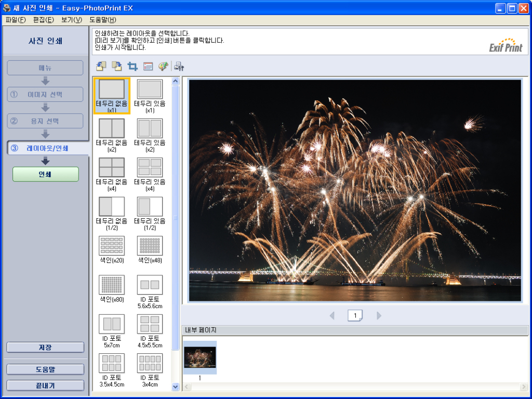This screenshot has height=399, width=532.
Task: Choose 색인(x80) index layout
Action: (x=112, y=289)
